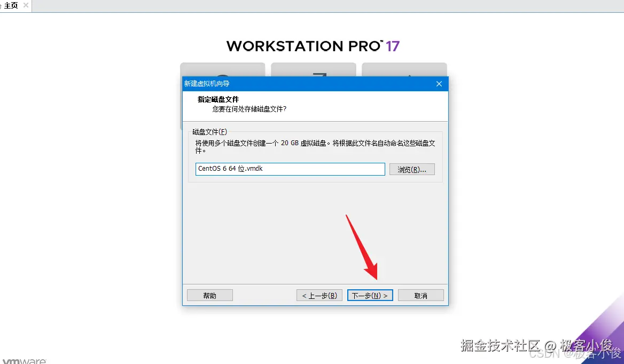The height and width of the screenshot is (364, 624).
Task: Click the CentOS 6 64 位.vmdk filename field
Action: pos(290,169)
